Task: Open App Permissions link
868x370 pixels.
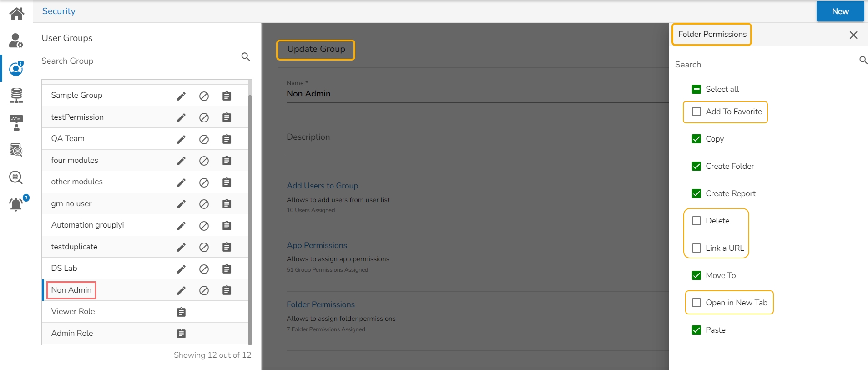Action: point(317,245)
